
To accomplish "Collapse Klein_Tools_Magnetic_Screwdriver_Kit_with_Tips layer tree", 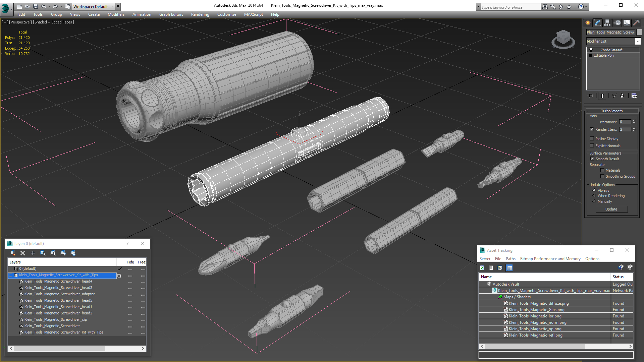I will (10, 275).
